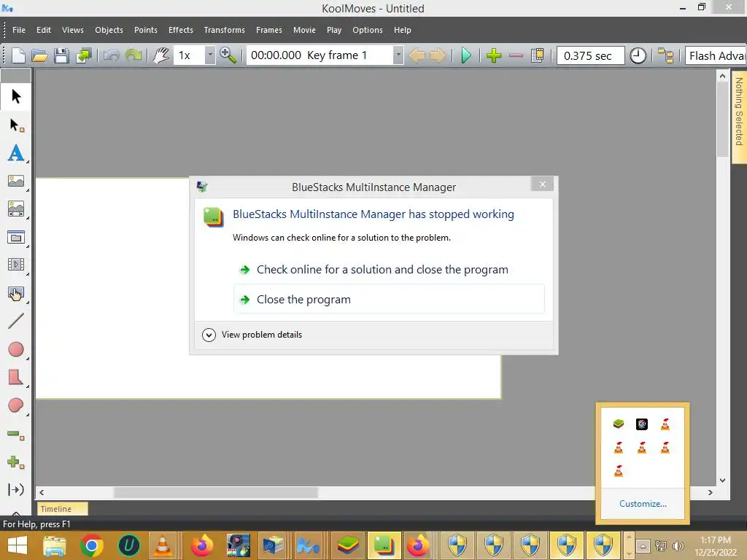Select the image import tool
Viewport: 747px width, 560px height.
16,181
